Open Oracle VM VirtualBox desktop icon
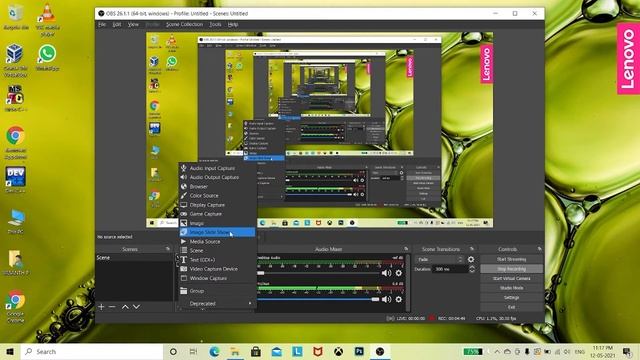Image resolution: width=640 pixels, height=360 pixels. (16, 60)
